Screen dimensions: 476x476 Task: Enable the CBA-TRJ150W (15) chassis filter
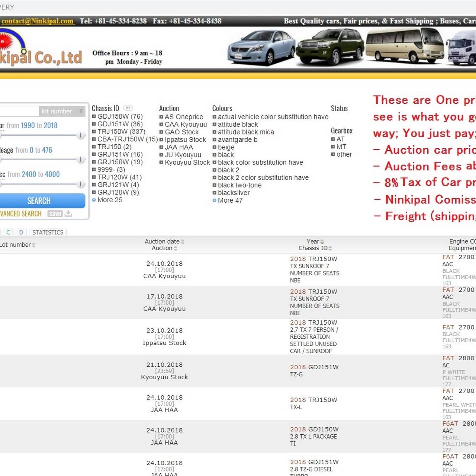coord(94,139)
